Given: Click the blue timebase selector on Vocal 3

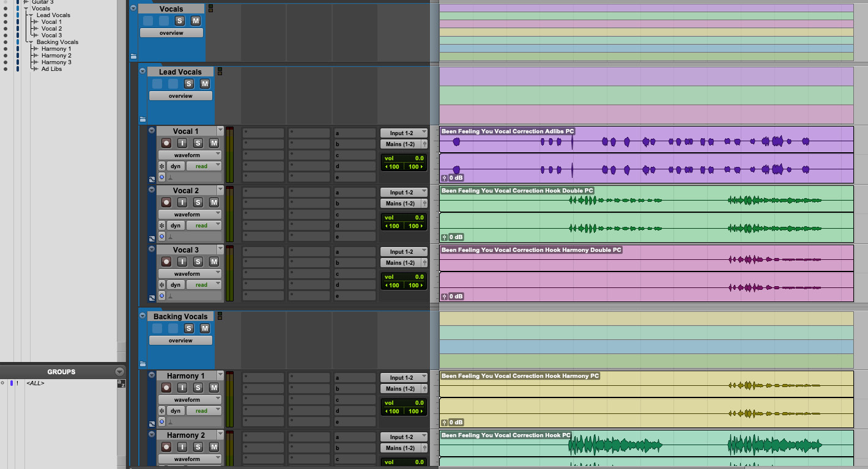Looking at the screenshot, I should pos(162,295).
